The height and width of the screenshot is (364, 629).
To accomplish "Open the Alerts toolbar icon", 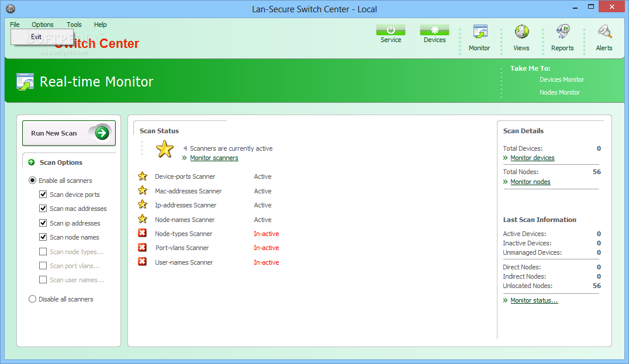I will click(604, 32).
